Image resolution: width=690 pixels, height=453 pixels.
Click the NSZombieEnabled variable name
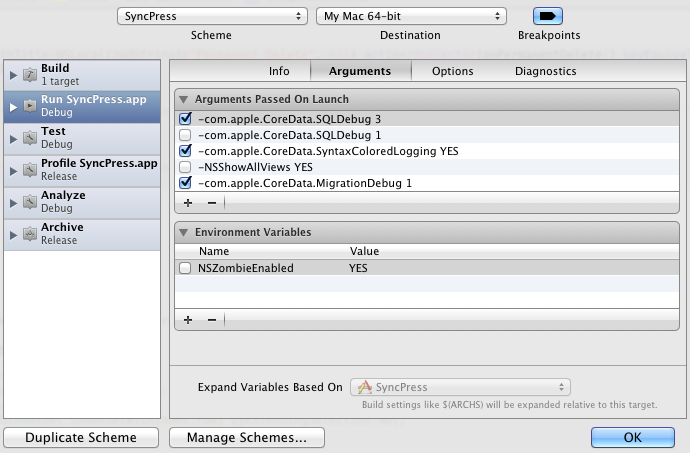click(246, 268)
